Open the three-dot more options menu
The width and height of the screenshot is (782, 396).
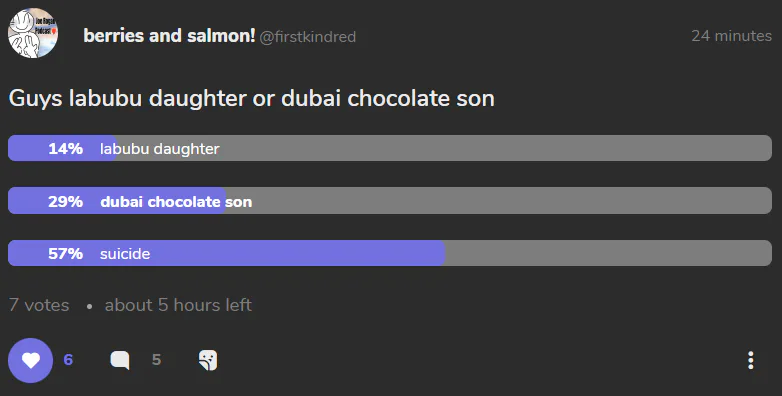(x=751, y=360)
